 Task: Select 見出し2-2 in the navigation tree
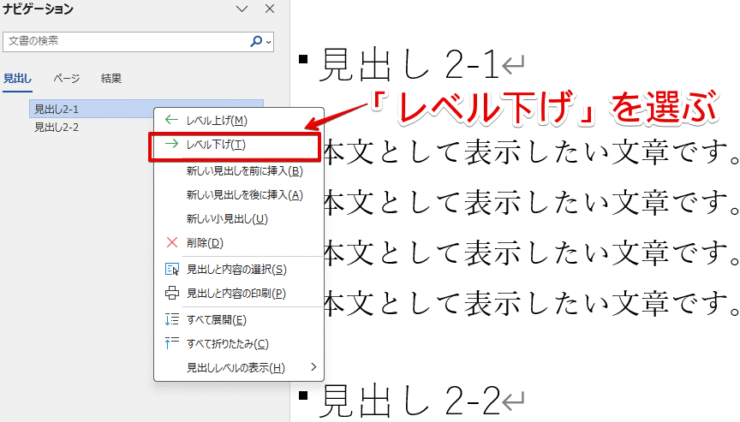[57, 127]
